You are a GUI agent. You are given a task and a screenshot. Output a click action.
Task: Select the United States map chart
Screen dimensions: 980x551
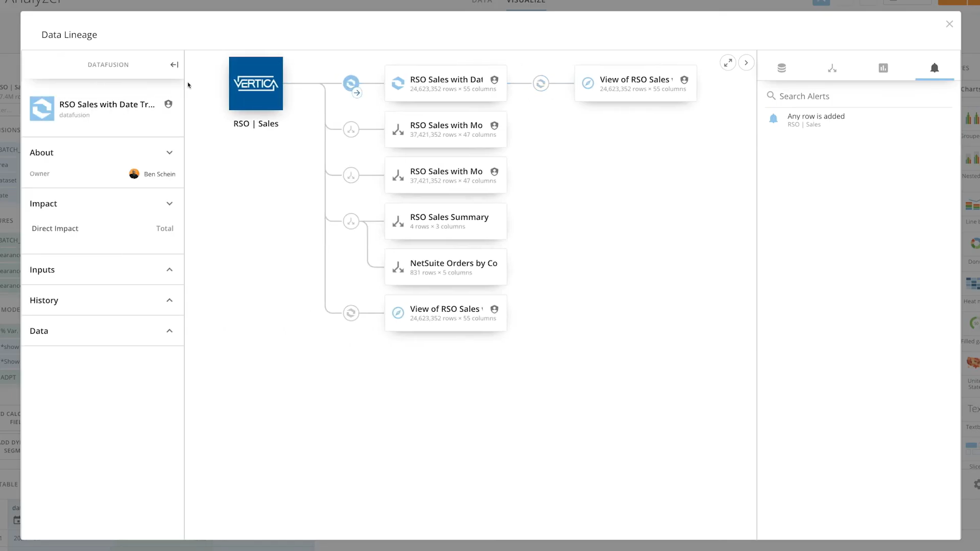coord(973,363)
